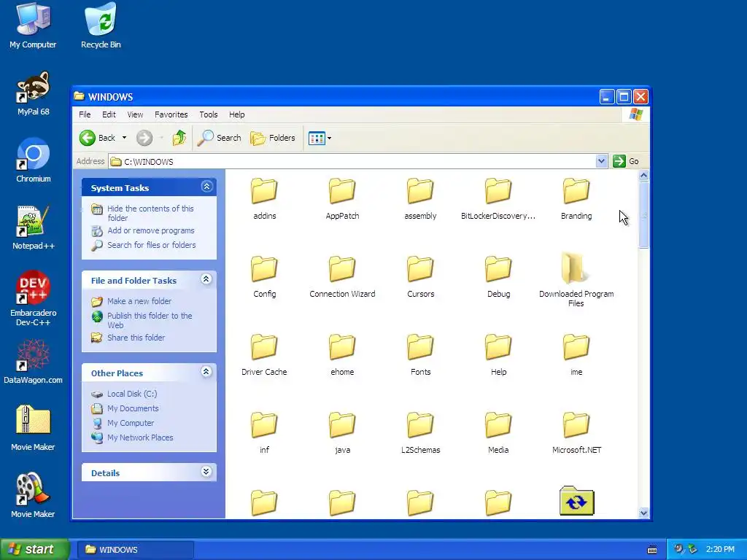Screen dimensions: 747x560
Task: Select the assembly folder
Action: click(x=420, y=199)
